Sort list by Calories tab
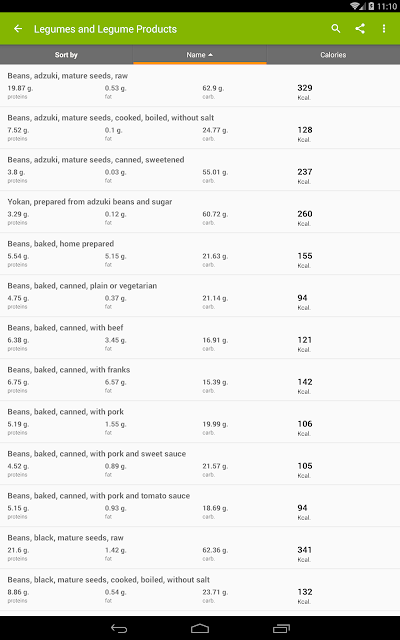 tap(333, 55)
